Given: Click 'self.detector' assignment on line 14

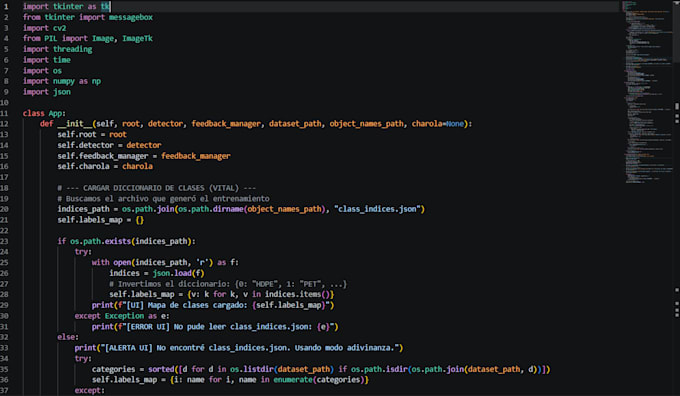Looking at the screenshot, I should tap(85, 145).
